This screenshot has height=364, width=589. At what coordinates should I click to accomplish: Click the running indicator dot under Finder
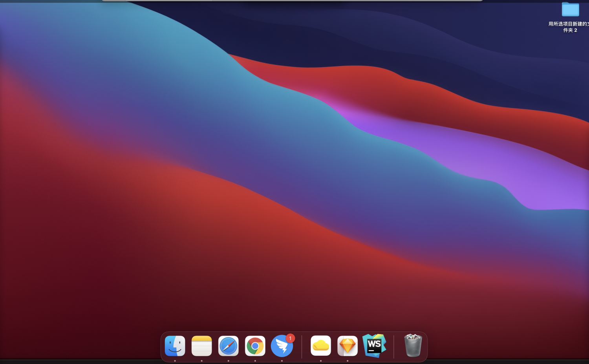tap(175, 360)
